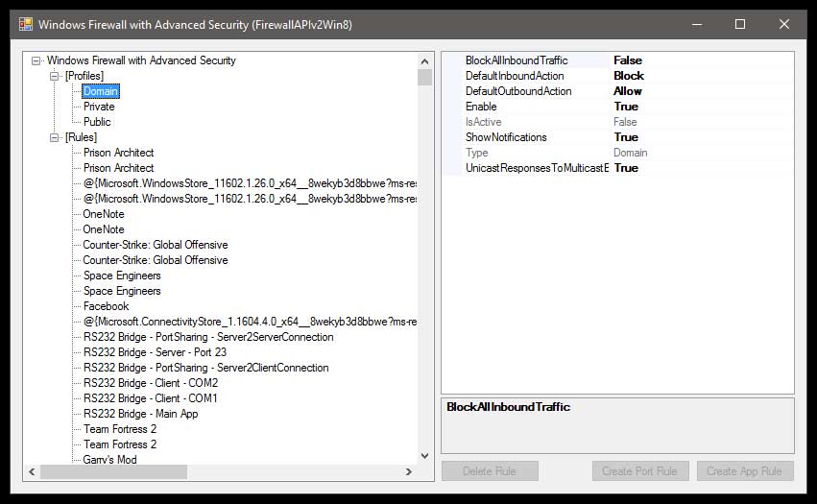Maximize the firewall window
The image size is (817, 504).
740,25
